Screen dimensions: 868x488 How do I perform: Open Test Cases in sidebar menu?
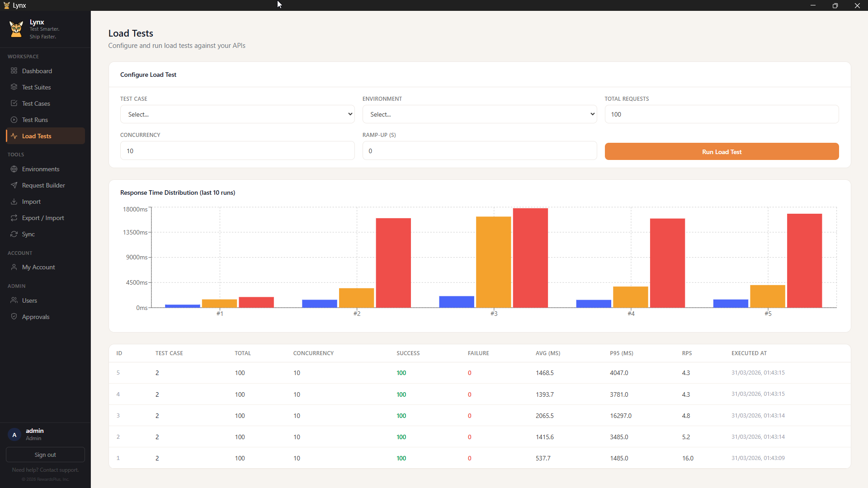(x=36, y=103)
